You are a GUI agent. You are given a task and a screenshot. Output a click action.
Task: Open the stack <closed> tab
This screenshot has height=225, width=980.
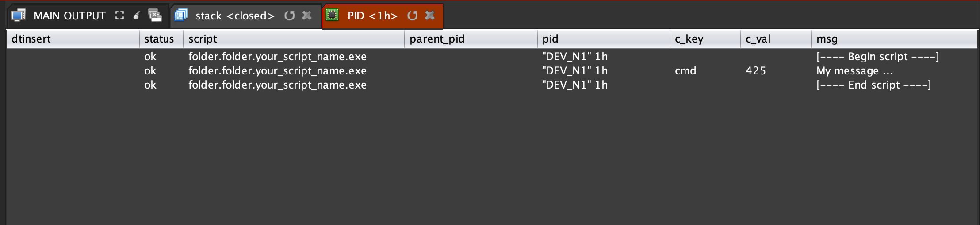coord(235,16)
